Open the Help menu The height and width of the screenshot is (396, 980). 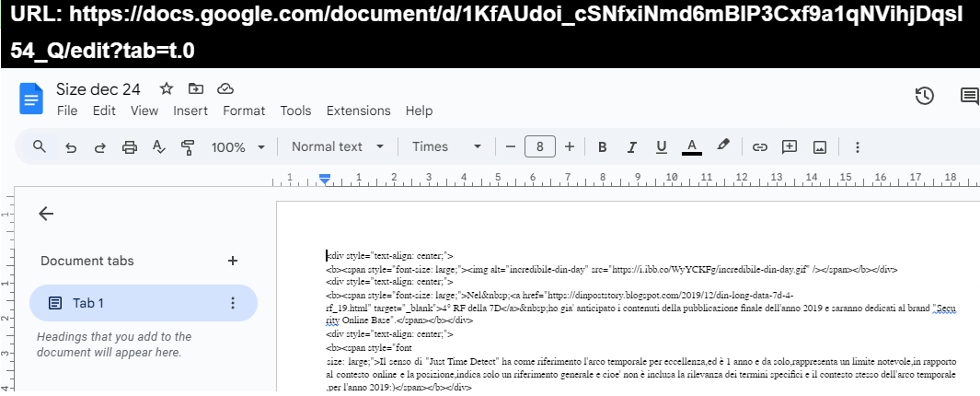click(x=419, y=111)
